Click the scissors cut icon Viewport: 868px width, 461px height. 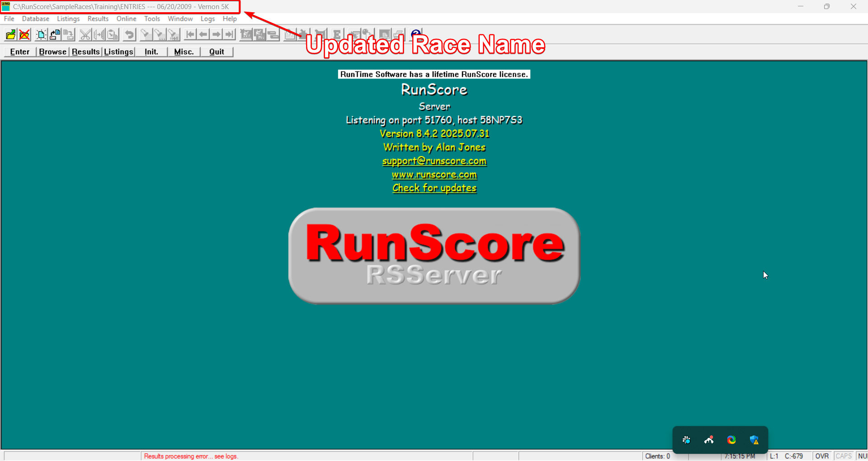[x=85, y=35]
